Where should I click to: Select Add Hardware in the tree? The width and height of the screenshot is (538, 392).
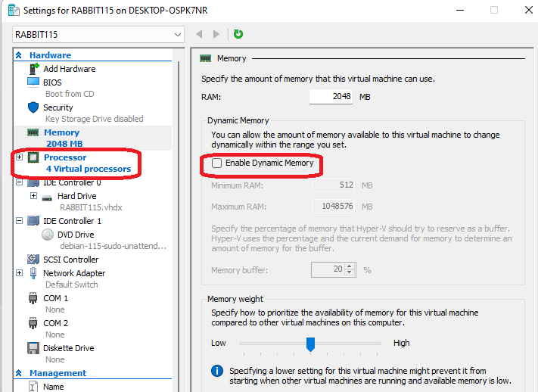[70, 69]
